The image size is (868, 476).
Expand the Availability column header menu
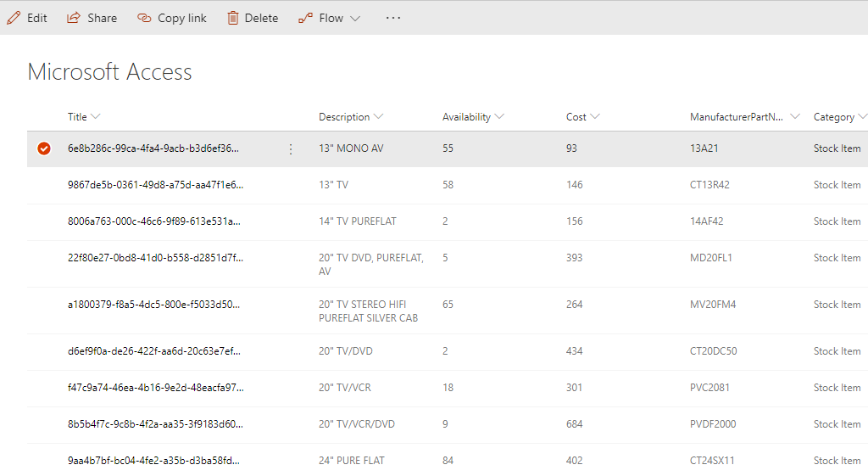pos(499,117)
